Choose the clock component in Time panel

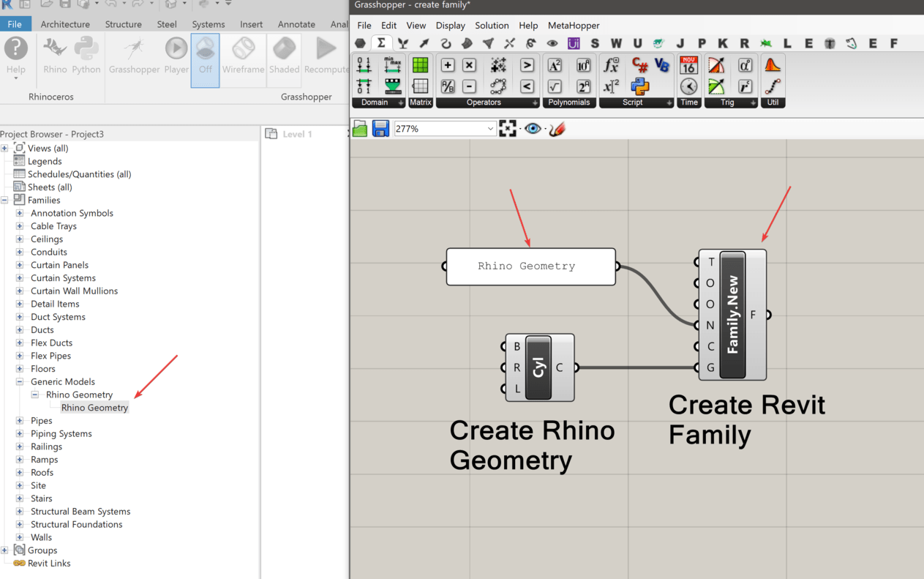(x=688, y=86)
